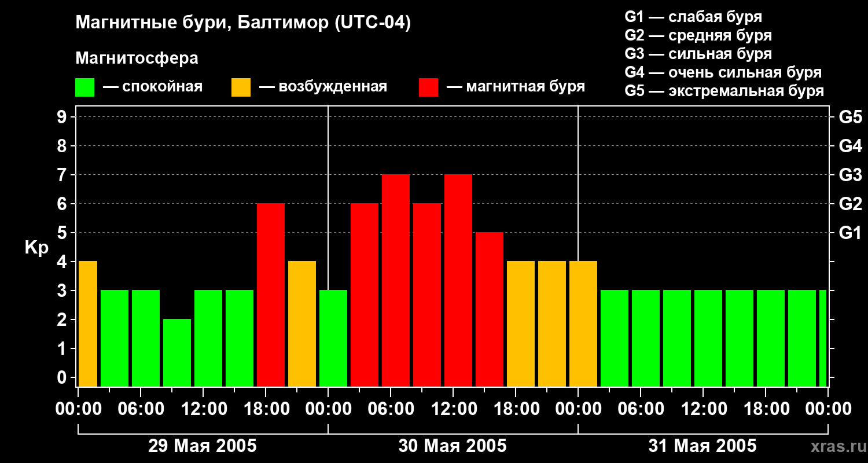
Task: Select the red Kp 5 bar on 30 Мая
Action: pos(490,310)
